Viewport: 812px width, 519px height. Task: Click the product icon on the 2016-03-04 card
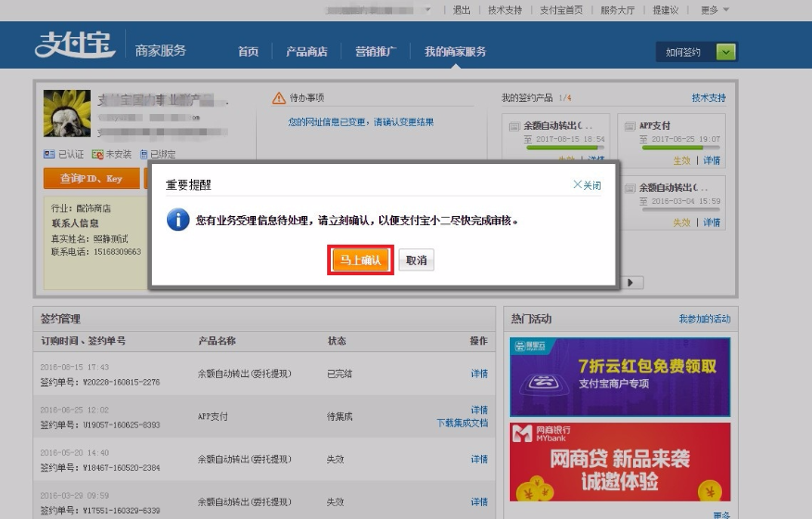click(629, 188)
